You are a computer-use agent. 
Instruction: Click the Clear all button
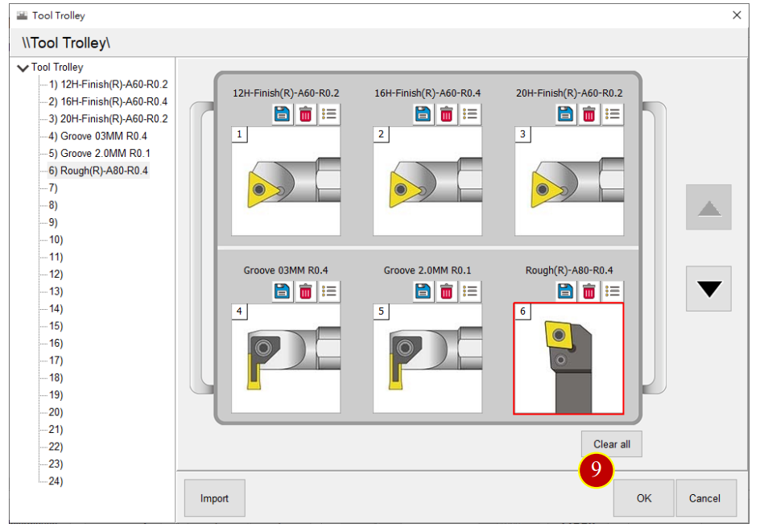612,443
